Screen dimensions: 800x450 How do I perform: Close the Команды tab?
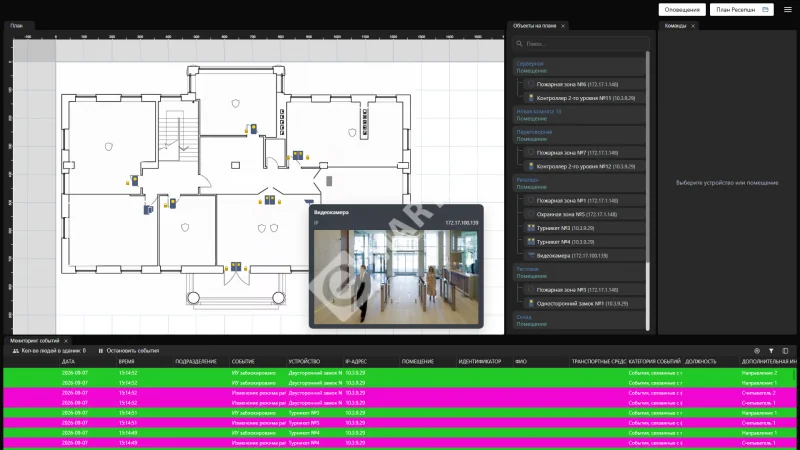693,26
